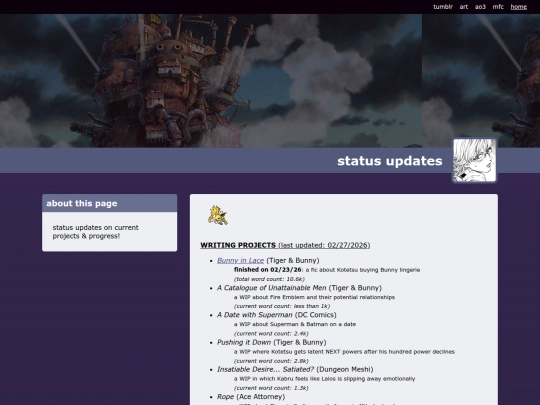This screenshot has height=405, width=540.
Task: Click the manga character avatar thumbnail
Action: click(x=474, y=160)
